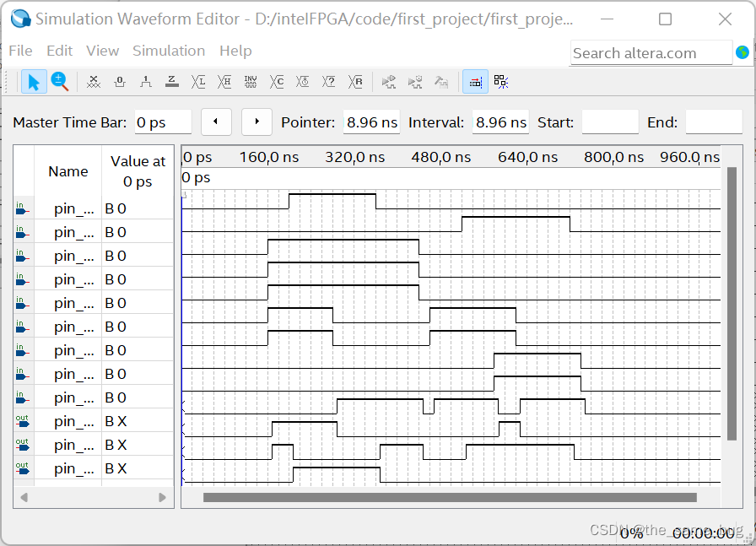This screenshot has width=756, height=546.
Task: Apply Forcing Low (0) to waveform
Action: (120, 82)
